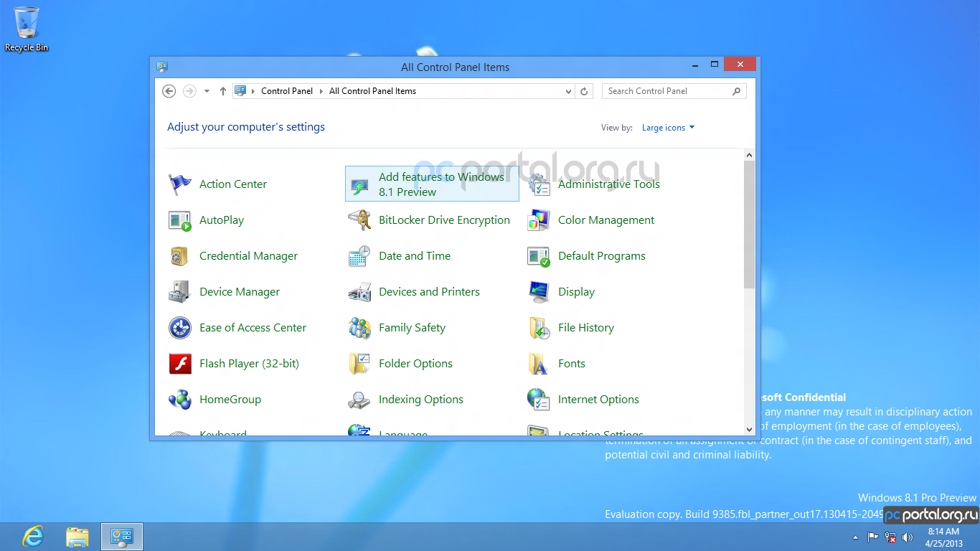The width and height of the screenshot is (980, 551).
Task: Open the recent locations dropdown arrow
Action: coord(207,91)
